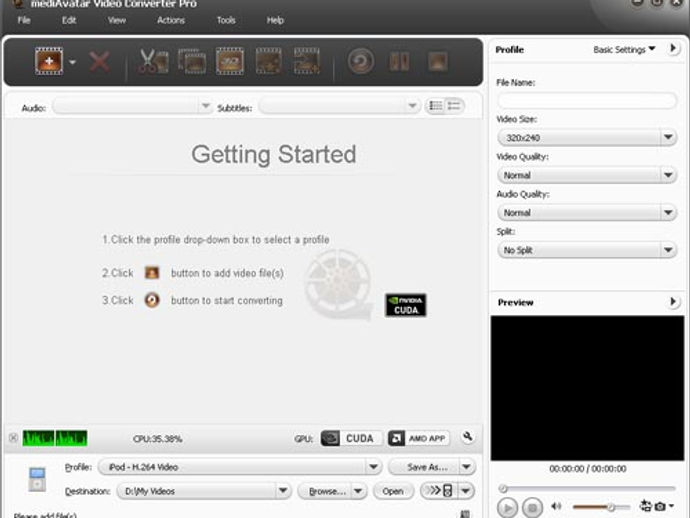Image resolution: width=690 pixels, height=518 pixels.
Task: Toggle CUDA GPU acceleration button
Action: pyautogui.click(x=351, y=438)
